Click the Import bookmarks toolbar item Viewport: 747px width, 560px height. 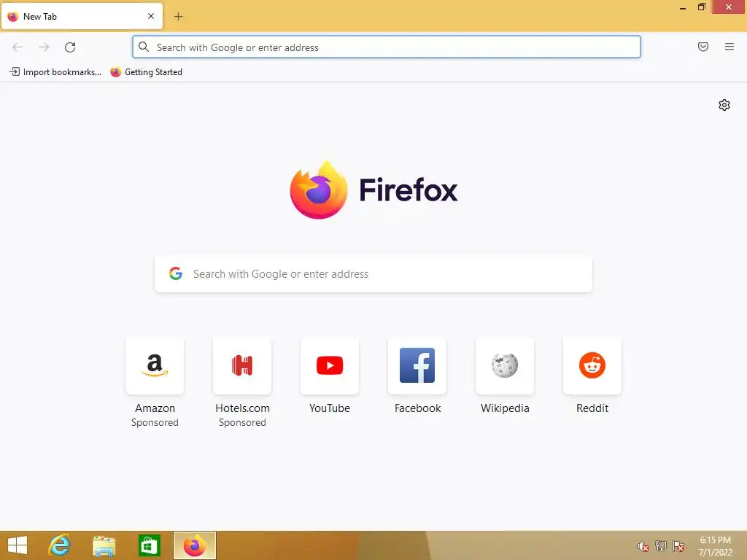(x=55, y=72)
